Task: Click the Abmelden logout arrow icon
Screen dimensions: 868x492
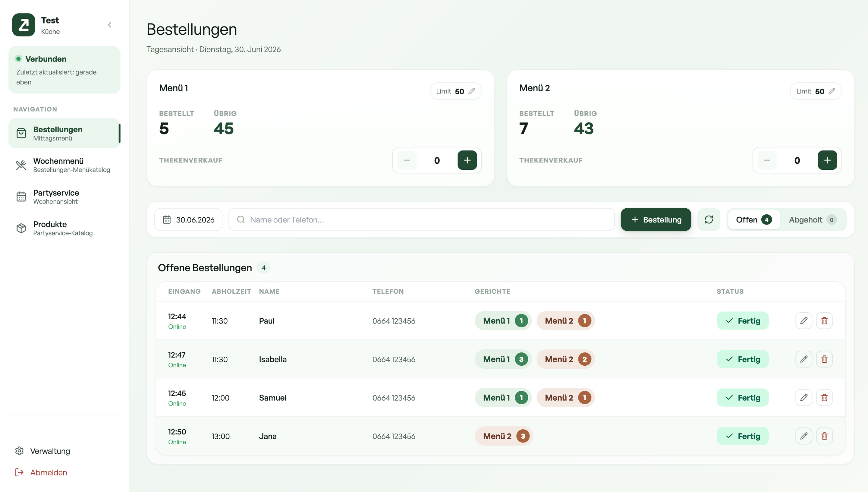Action: tap(19, 472)
